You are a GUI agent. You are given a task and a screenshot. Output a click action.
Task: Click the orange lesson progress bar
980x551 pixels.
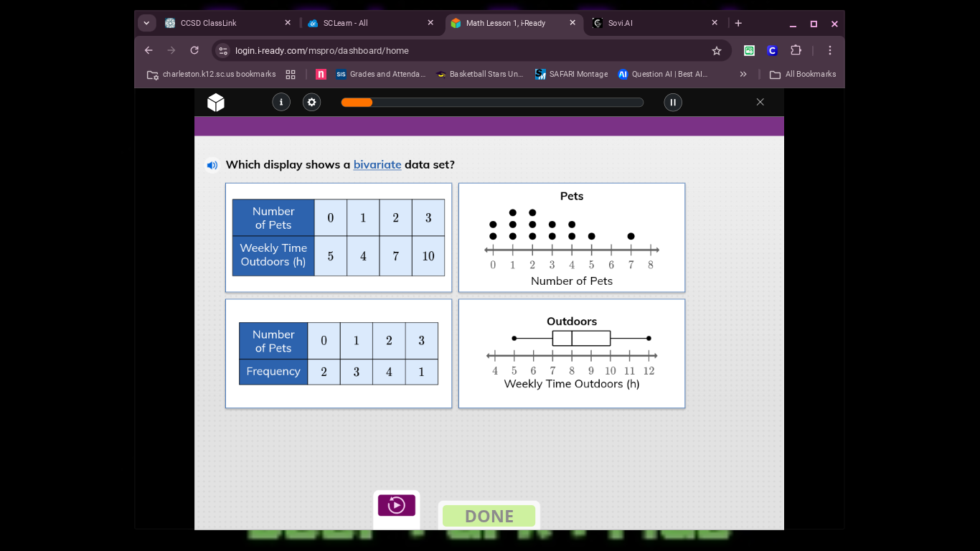[357, 102]
